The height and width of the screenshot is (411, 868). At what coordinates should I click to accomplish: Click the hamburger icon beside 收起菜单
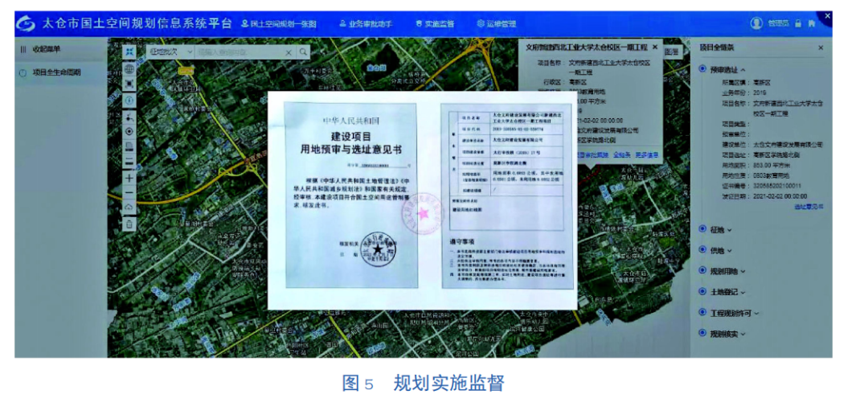pos(23,49)
